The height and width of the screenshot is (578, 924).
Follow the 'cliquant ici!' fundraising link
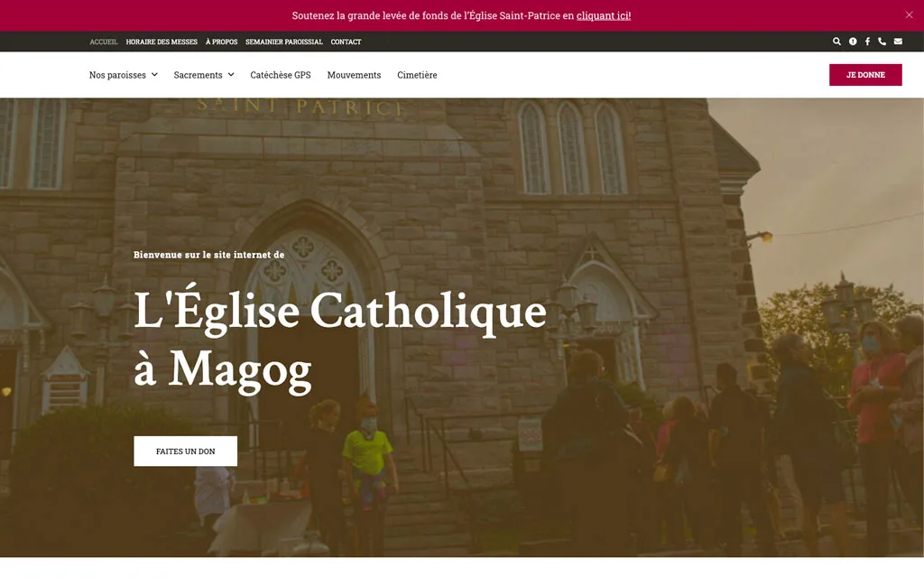tap(604, 15)
